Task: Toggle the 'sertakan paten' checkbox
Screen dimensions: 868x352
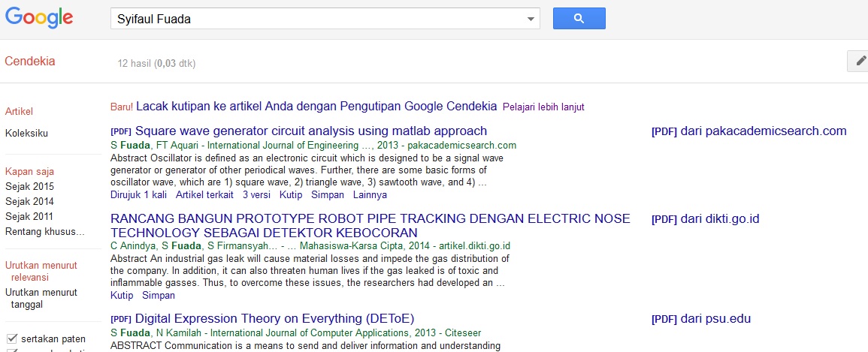Action: pyautogui.click(x=12, y=338)
